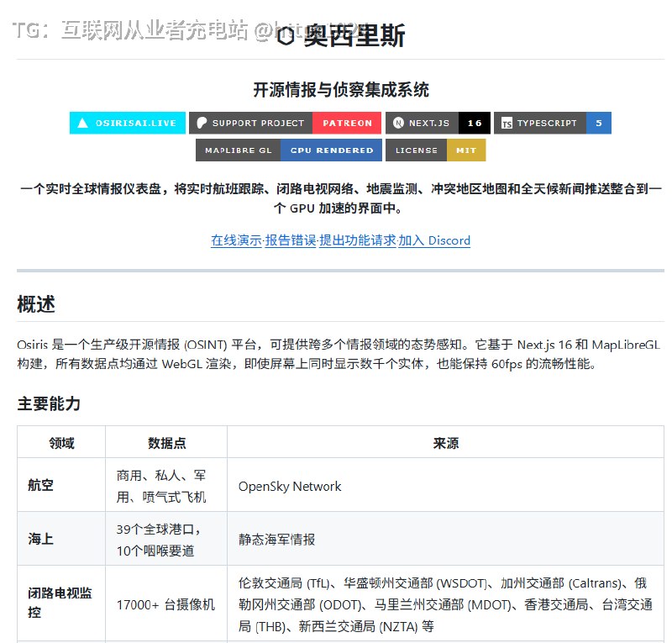672x643 pixels.
Task: Click the triangle icon in OSIRISAI.LIVE badge
Action: point(82,123)
